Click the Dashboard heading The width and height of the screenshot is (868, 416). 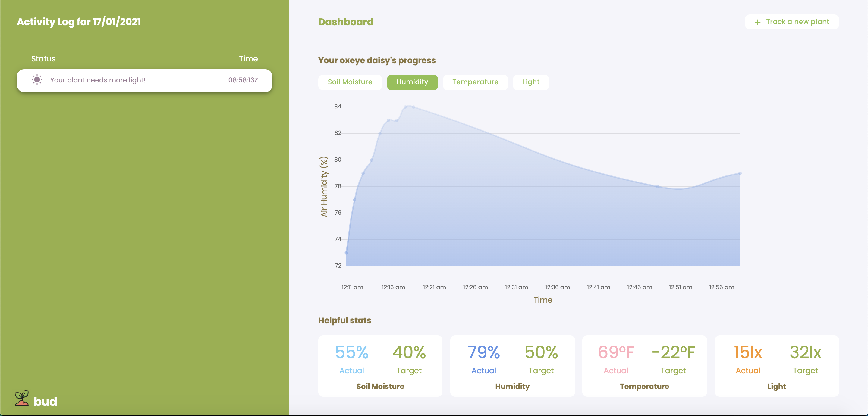(x=346, y=22)
